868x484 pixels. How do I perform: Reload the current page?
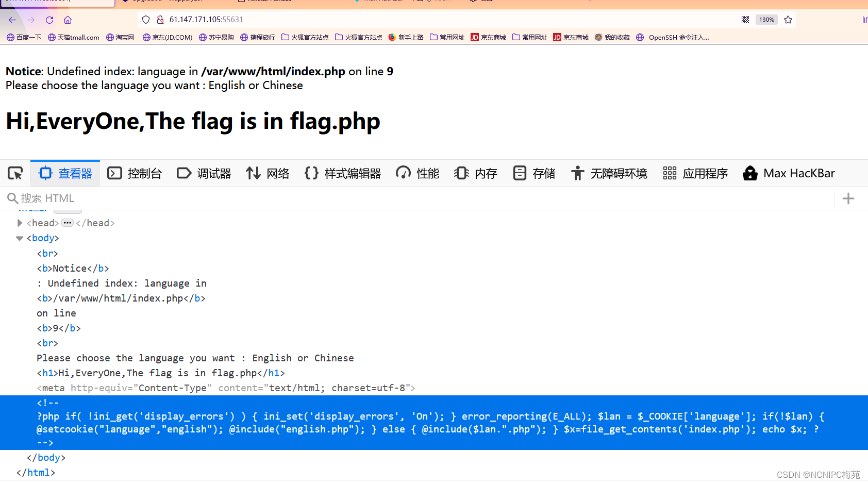pos(49,20)
